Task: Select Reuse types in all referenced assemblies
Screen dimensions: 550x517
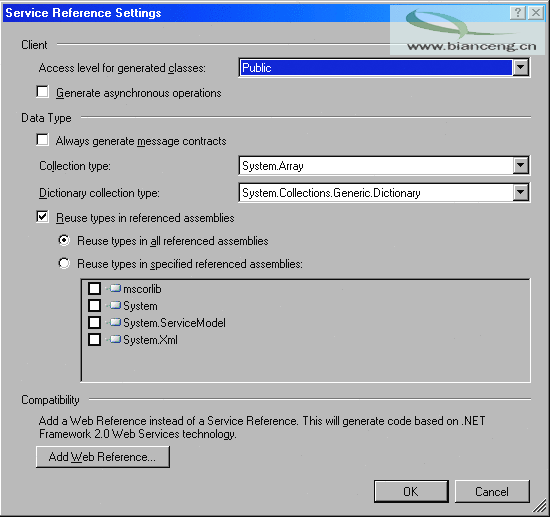Action: (x=64, y=240)
